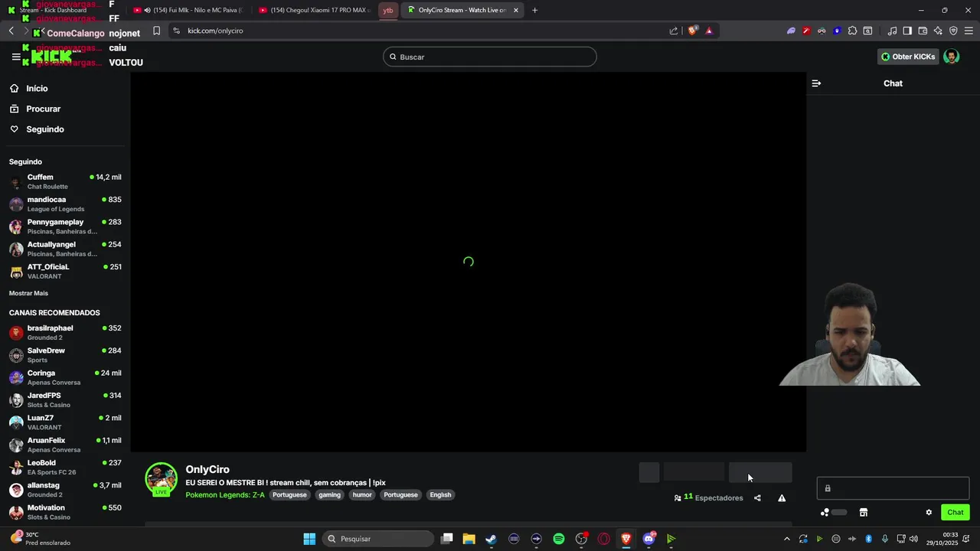
Task: Open the red wand extension
Action: tap(806, 31)
